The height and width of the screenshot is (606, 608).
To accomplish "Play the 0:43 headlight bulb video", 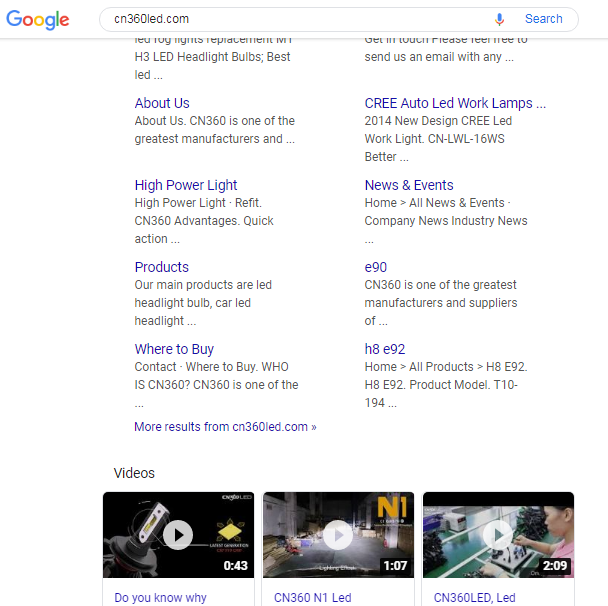I will coord(178,535).
